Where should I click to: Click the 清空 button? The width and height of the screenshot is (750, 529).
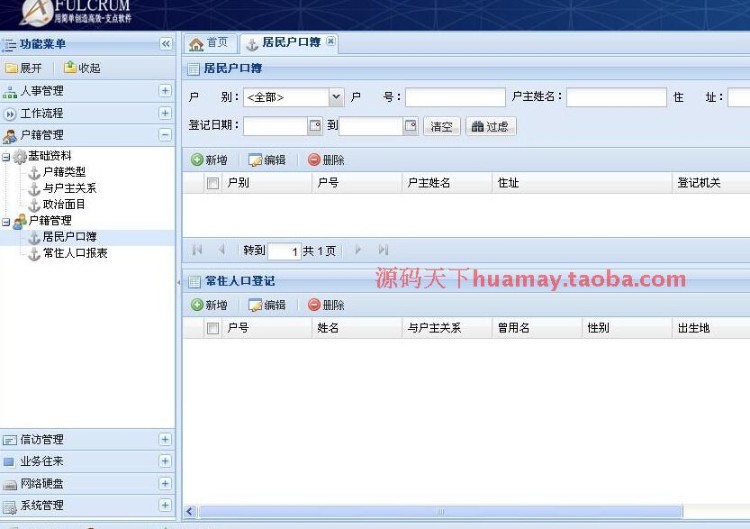click(441, 126)
